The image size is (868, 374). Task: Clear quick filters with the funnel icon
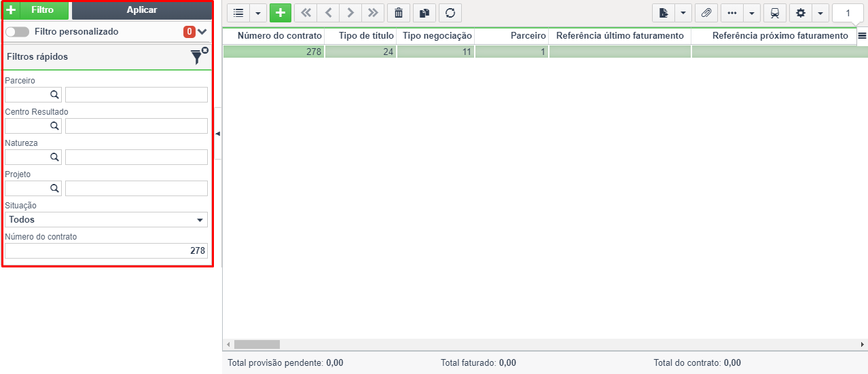198,57
